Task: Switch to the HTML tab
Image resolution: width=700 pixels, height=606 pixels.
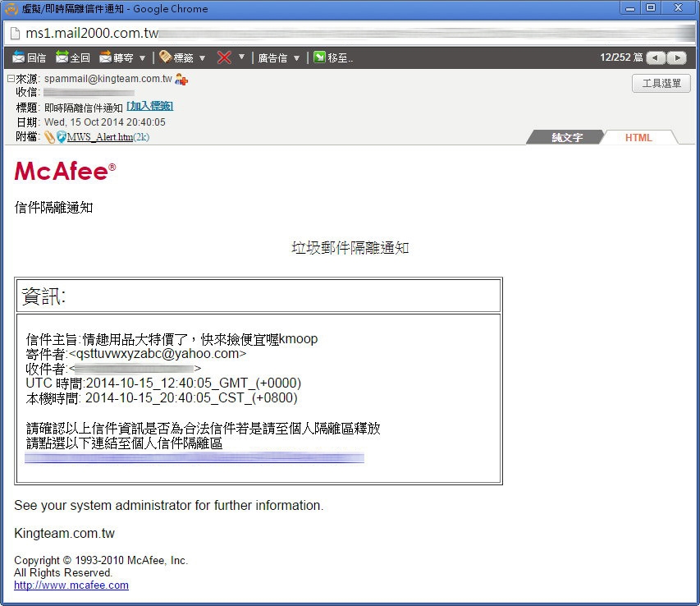Action: 638,138
